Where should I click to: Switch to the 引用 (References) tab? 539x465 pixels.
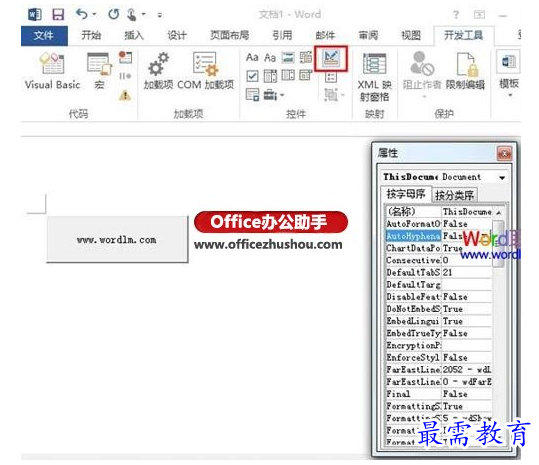[282, 35]
